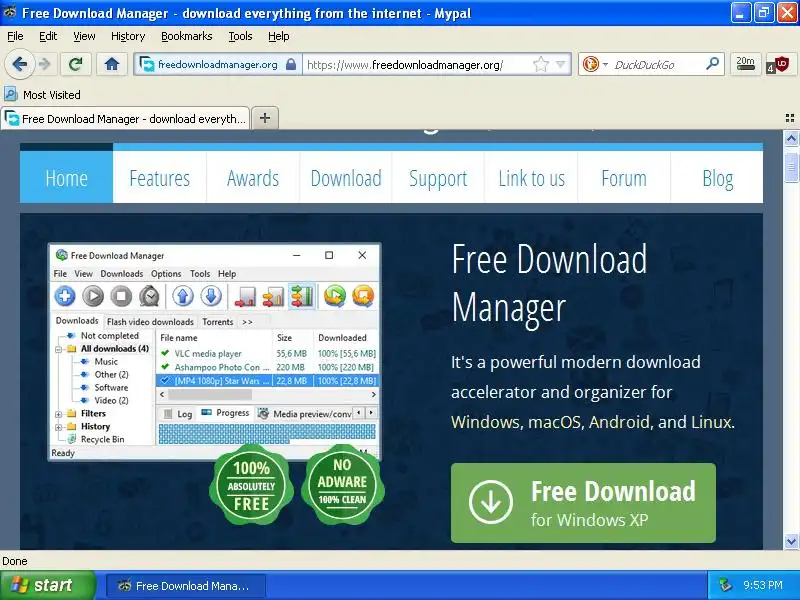This screenshot has width=800, height=600.
Task: Open the Support page link
Action: pyautogui.click(x=438, y=178)
